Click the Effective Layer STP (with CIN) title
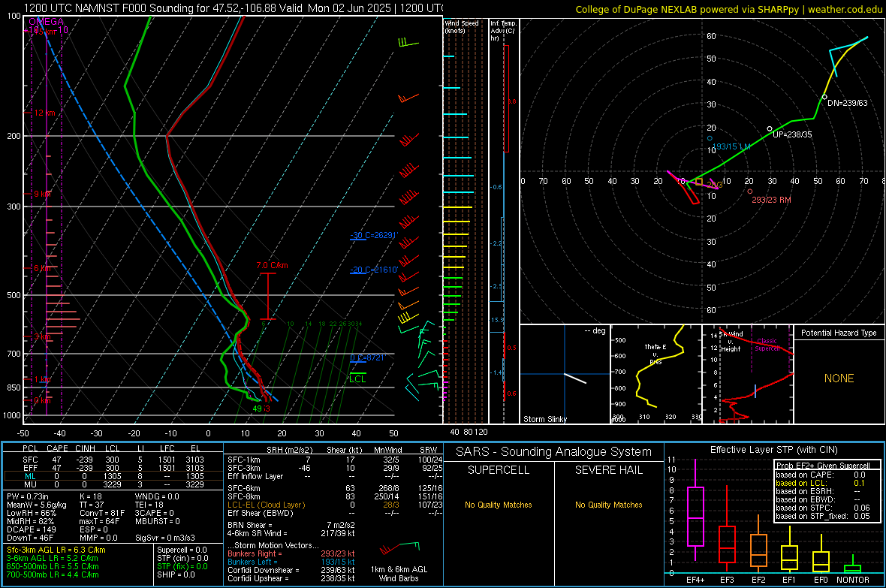The image size is (886, 588). [x=773, y=450]
